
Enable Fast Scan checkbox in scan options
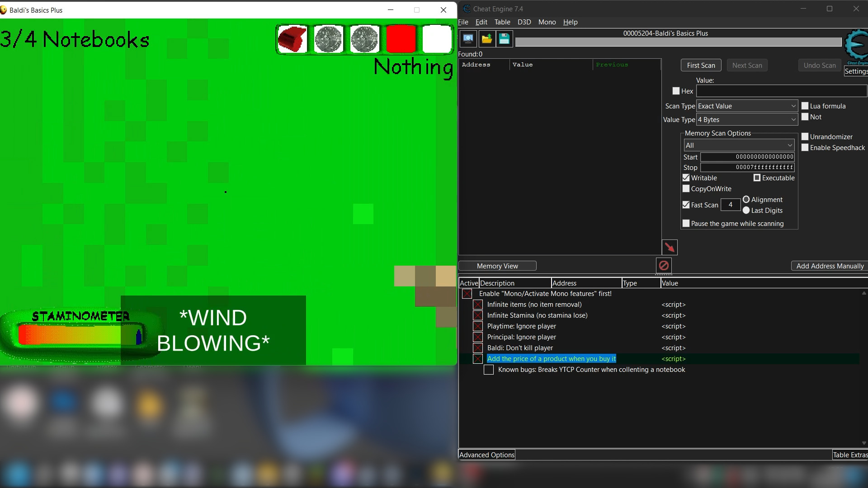click(x=686, y=204)
